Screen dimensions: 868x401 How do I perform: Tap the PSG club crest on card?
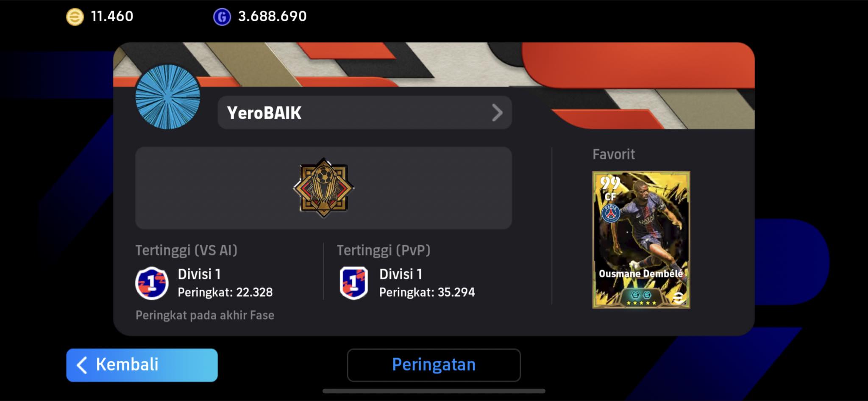tap(611, 213)
